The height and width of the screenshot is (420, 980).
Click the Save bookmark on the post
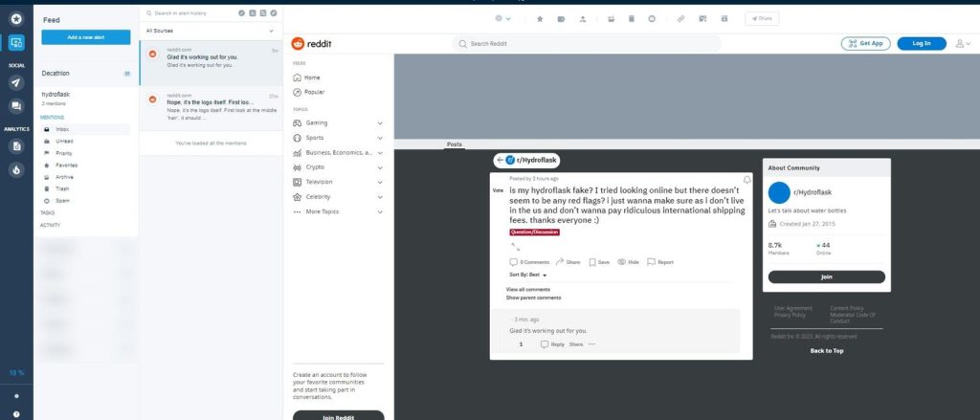(x=599, y=262)
